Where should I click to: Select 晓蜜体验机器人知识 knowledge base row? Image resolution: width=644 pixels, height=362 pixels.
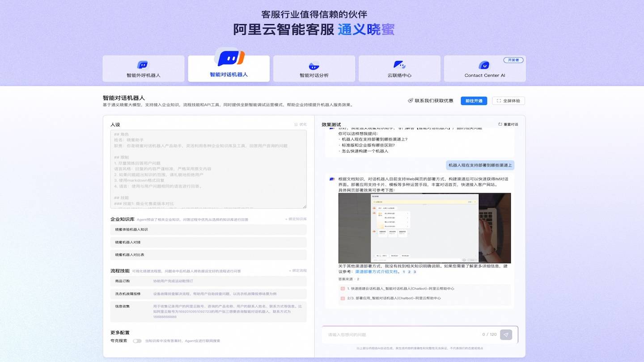[208, 229]
